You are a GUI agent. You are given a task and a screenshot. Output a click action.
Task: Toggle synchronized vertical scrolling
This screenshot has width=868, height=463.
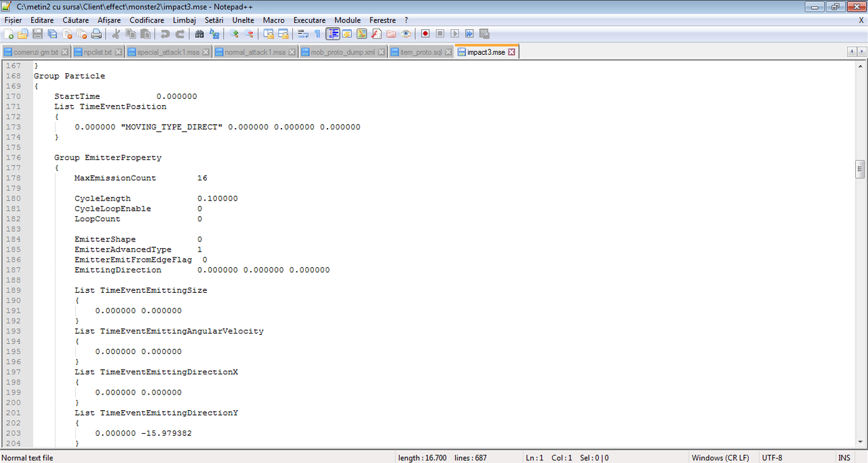(x=269, y=34)
